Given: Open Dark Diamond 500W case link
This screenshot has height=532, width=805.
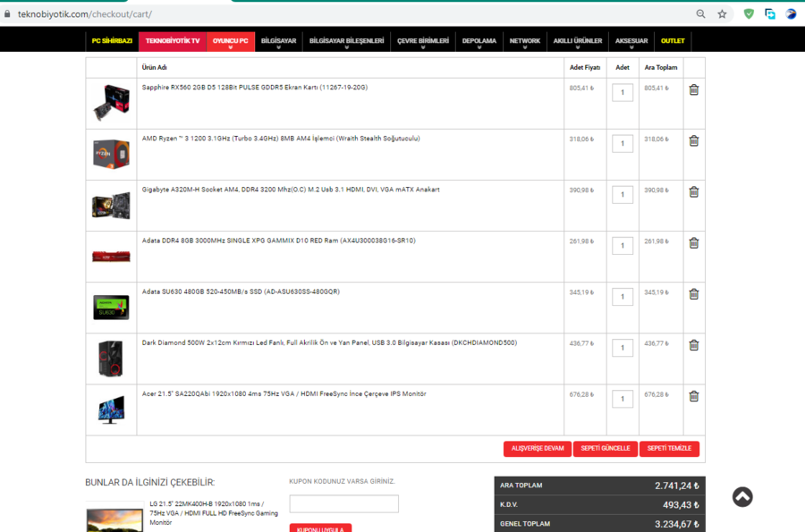Looking at the screenshot, I should (x=329, y=342).
